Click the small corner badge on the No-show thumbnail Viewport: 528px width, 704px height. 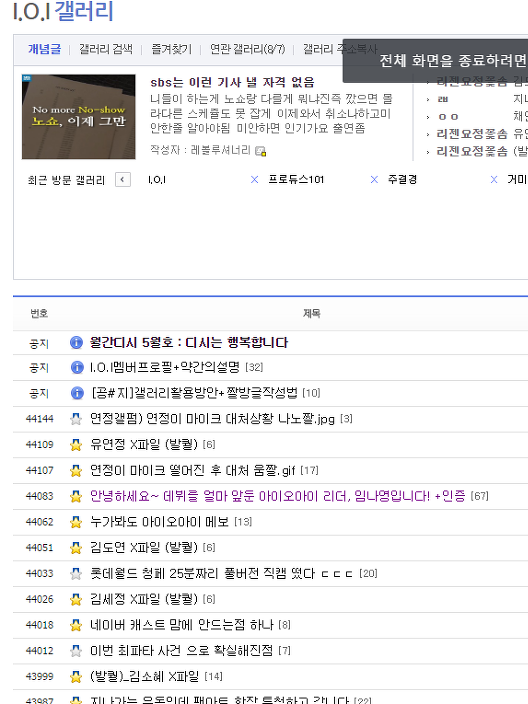[x=26, y=78]
